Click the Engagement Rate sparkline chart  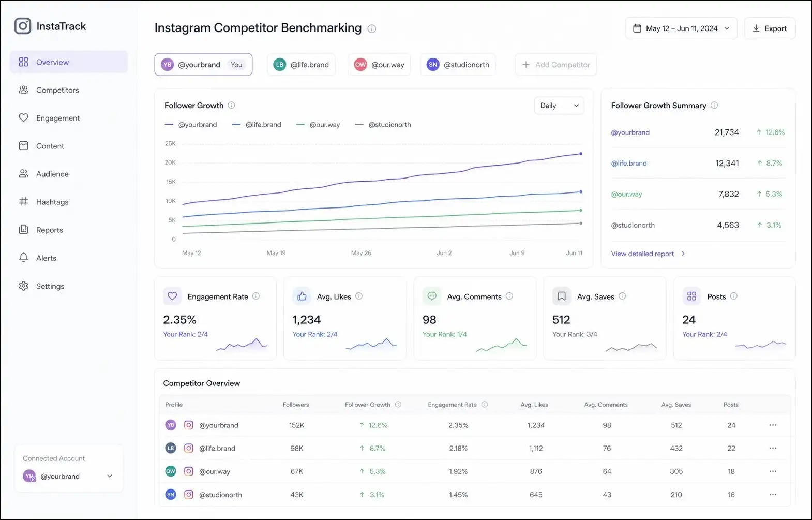[242, 345]
